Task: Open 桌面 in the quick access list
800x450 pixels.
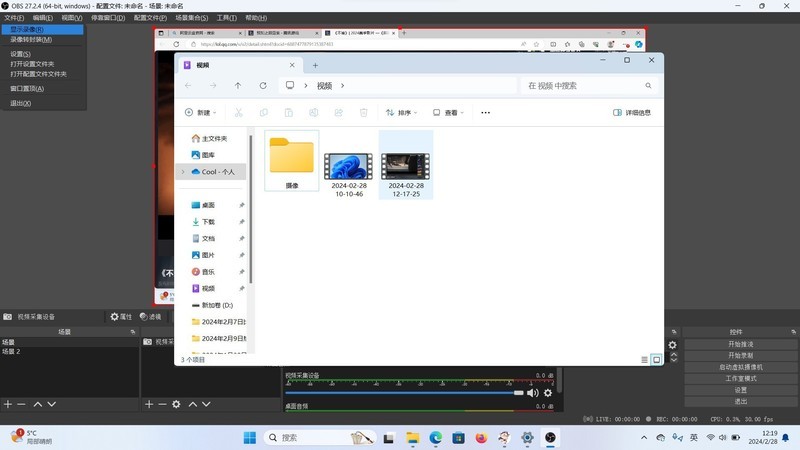Action: coord(203,205)
